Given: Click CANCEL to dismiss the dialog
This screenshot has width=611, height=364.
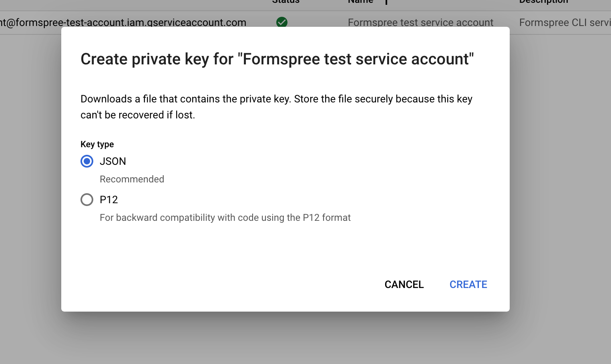Looking at the screenshot, I should pos(404,284).
